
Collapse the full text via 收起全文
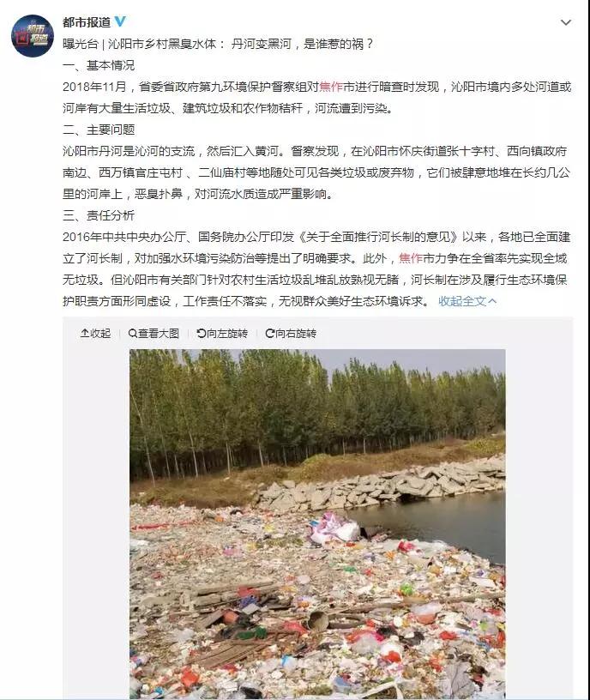tap(467, 301)
